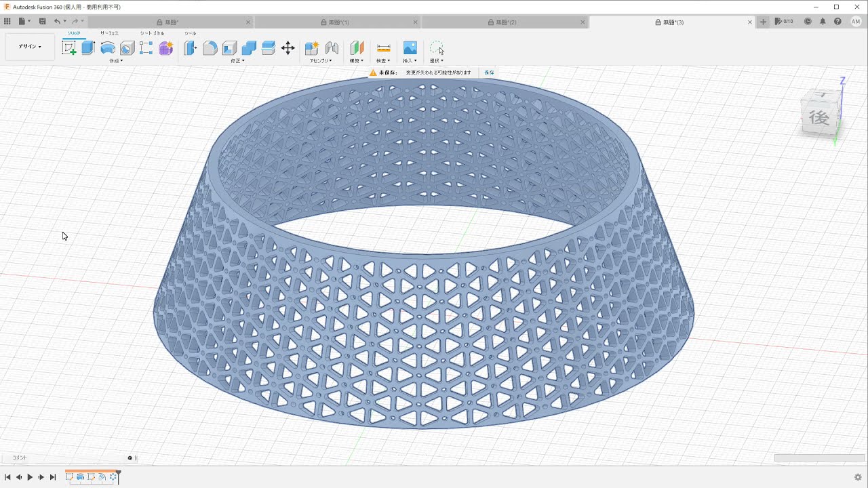Select the revolve feature in timeline
Image resolution: width=868 pixels, height=488 pixels.
pos(80,477)
